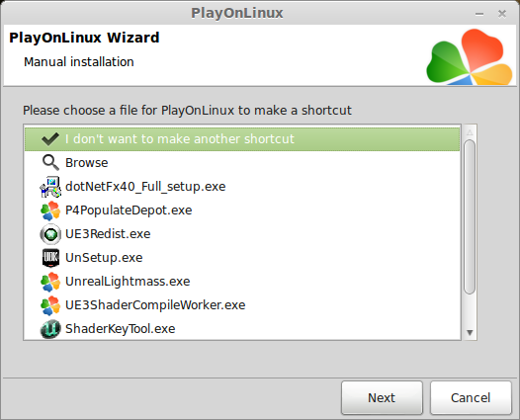This screenshot has width=520, height=420.
Task: Click the Unreal logo beside ShaderKeyTool.exe
Action: 50,329
